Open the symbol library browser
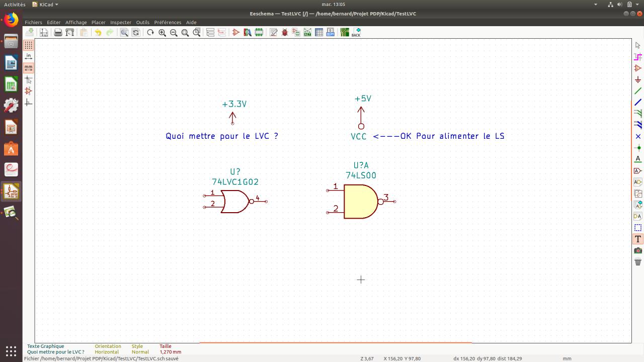 coord(248,33)
